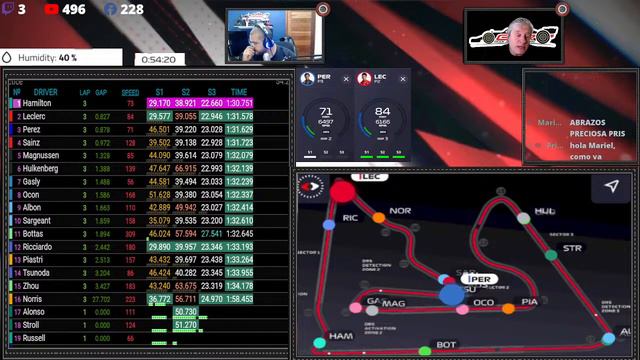Sort by the SPEED column header

click(x=130, y=93)
